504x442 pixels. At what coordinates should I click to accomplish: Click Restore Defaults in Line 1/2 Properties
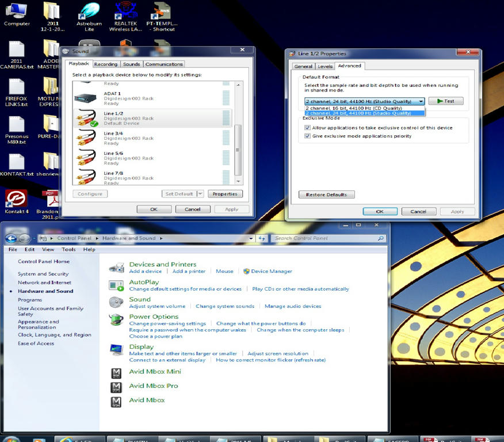(327, 195)
